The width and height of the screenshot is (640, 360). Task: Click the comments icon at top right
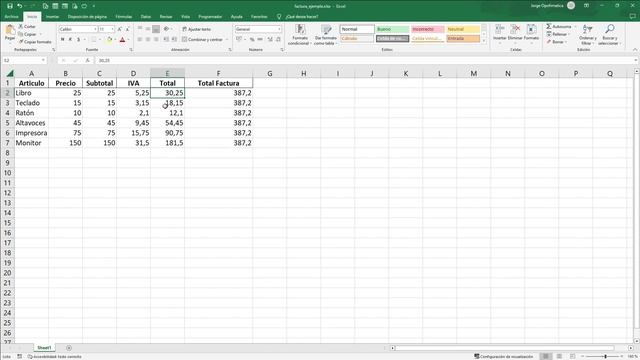633,17
